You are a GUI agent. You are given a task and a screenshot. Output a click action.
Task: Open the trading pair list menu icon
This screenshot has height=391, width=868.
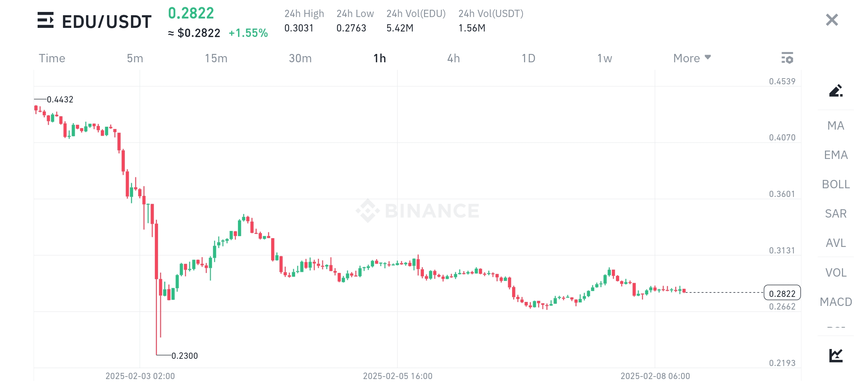(x=46, y=20)
